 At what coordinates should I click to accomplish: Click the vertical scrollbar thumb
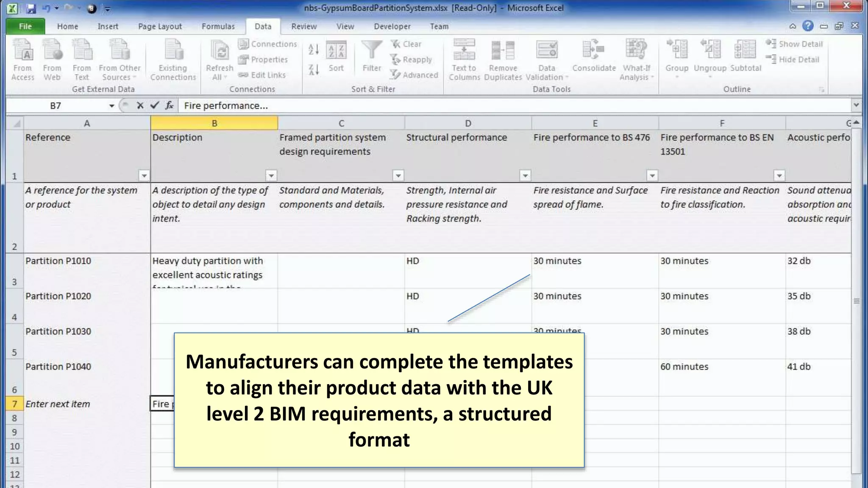(x=856, y=301)
